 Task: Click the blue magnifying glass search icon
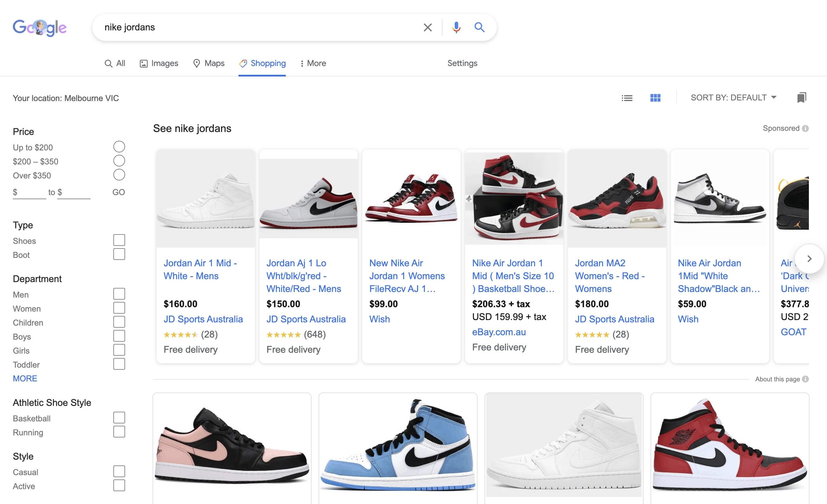[x=479, y=27]
